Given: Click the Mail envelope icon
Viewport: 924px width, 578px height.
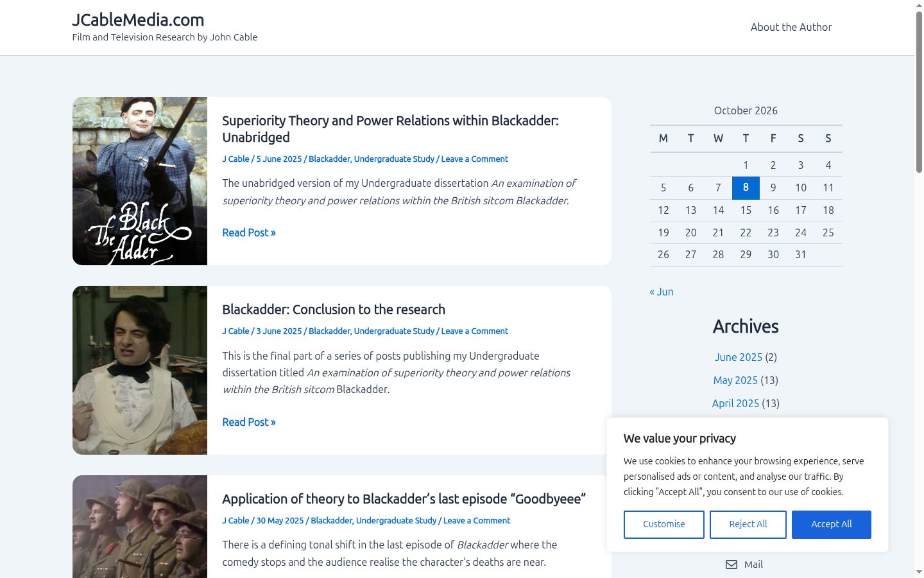Looking at the screenshot, I should pos(732,565).
